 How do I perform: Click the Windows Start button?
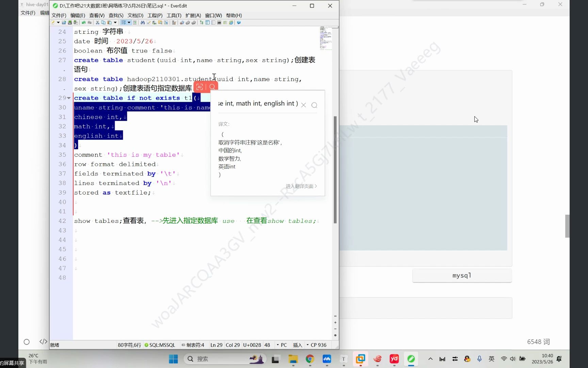point(173,359)
